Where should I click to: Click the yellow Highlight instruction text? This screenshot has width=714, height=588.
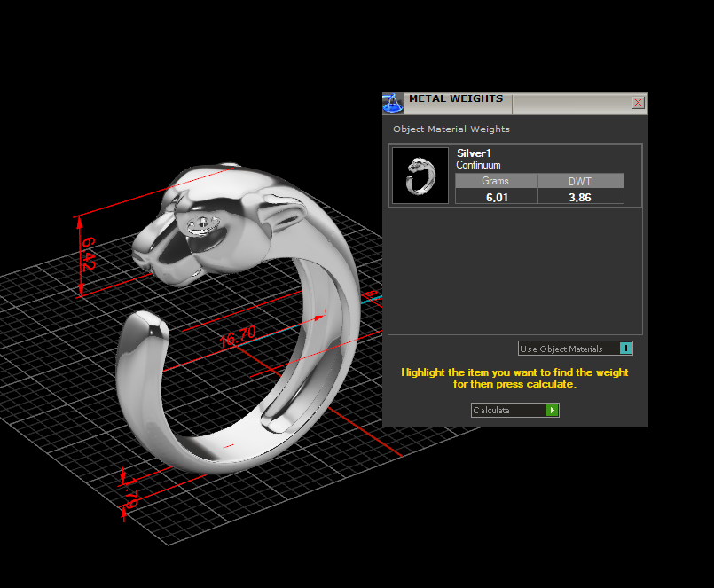514,378
